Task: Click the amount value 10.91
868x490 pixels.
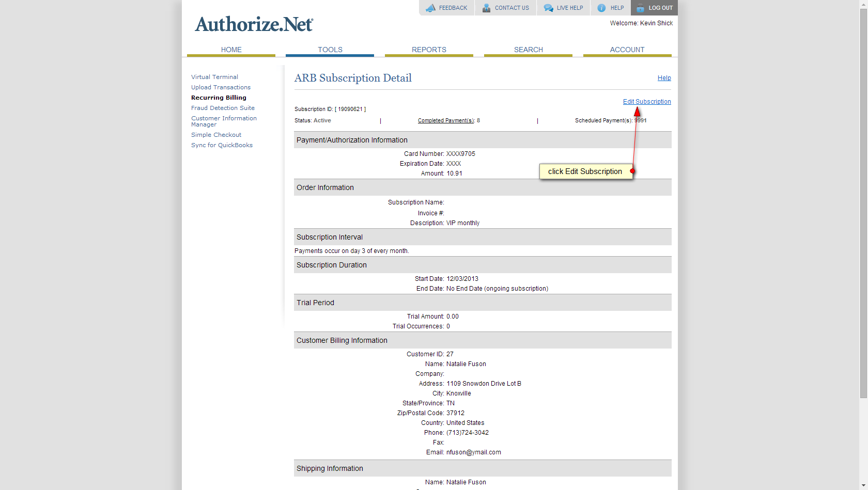Action: pos(454,173)
